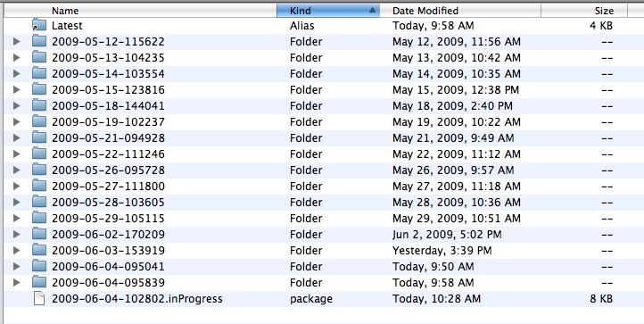Select the 2009-06-03-153919 folder icon

pyautogui.click(x=39, y=250)
